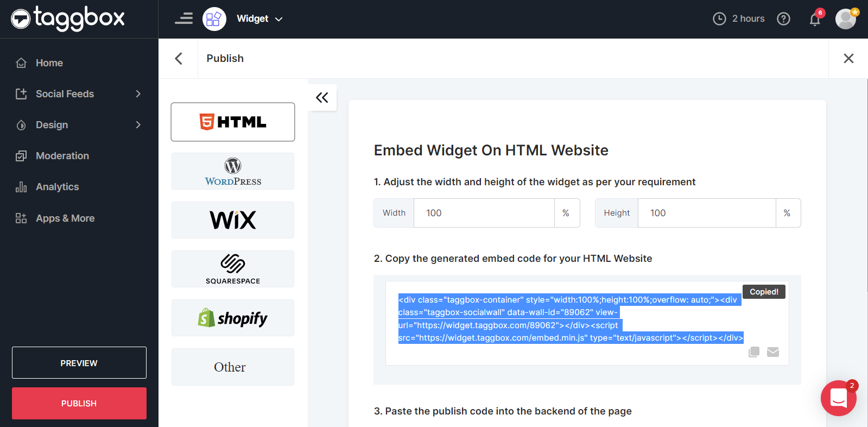
Task: Select the WordPress platform option
Action: click(233, 171)
